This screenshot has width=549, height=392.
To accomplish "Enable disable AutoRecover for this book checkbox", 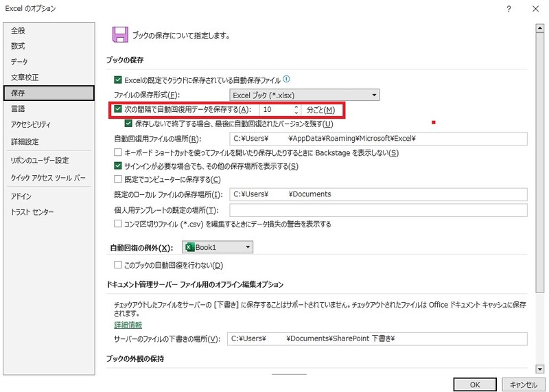I will (x=118, y=265).
